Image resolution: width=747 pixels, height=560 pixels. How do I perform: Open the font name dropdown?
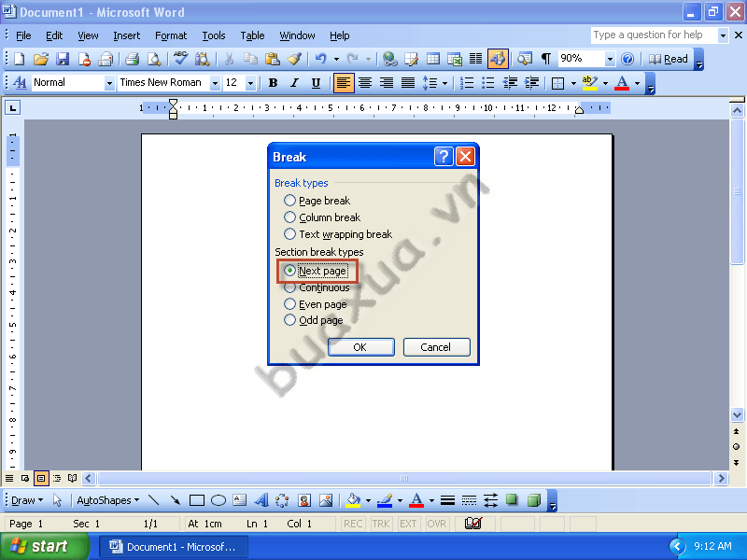click(215, 83)
